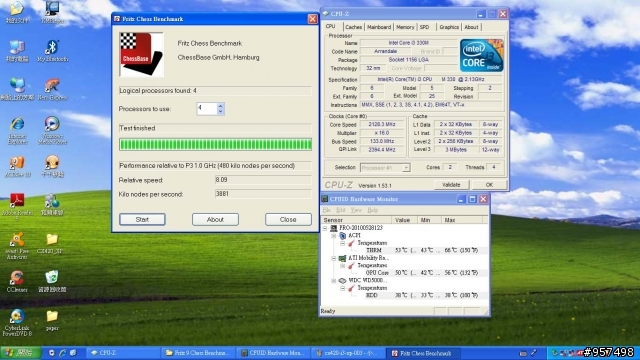
Task: Click the first quick launch icon beside Start
Action: 52,353
